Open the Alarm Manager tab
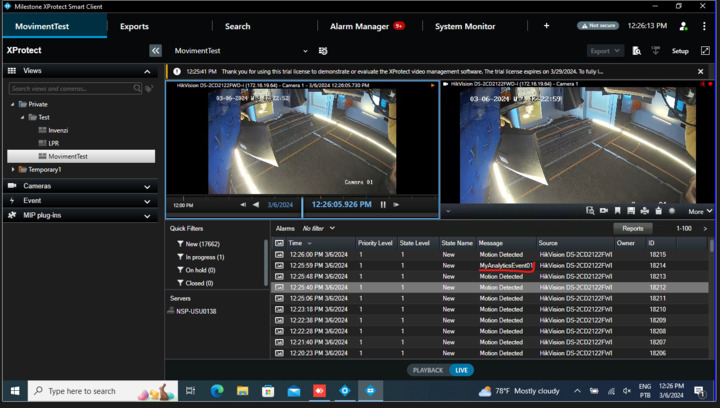 [359, 26]
